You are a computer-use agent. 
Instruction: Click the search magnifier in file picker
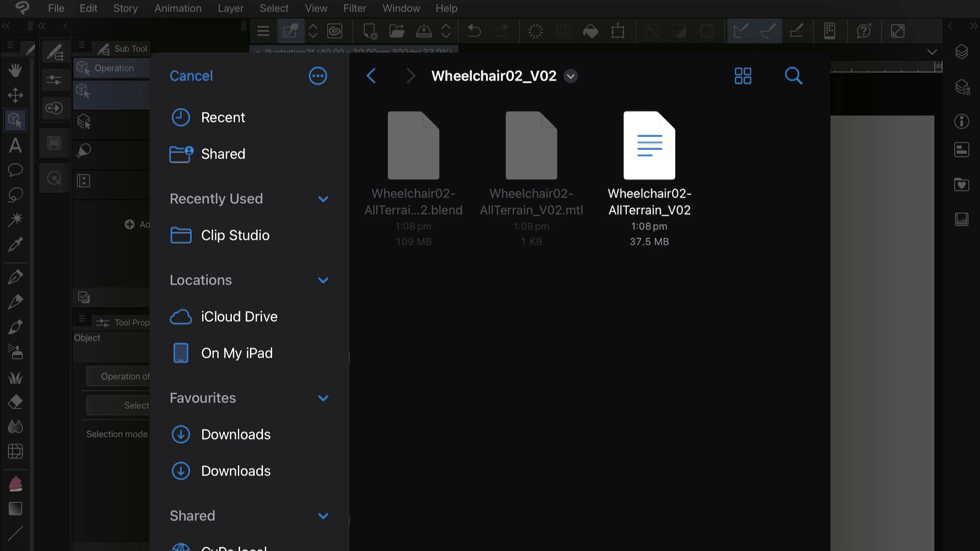pos(793,76)
